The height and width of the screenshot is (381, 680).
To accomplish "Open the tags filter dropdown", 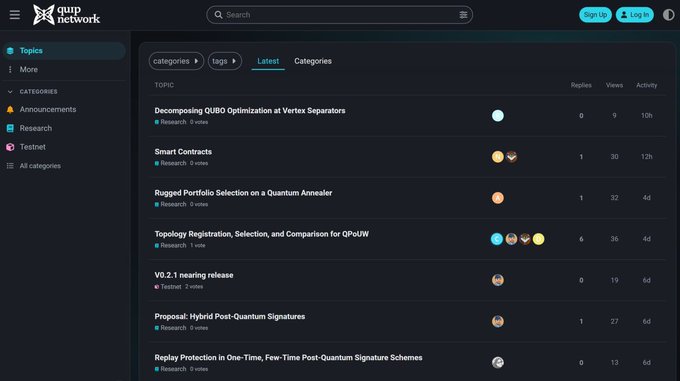I will [x=225, y=61].
